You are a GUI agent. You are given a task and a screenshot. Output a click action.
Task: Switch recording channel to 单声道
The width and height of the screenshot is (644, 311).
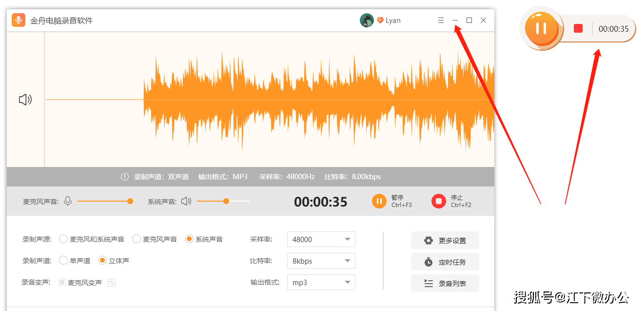tap(63, 260)
